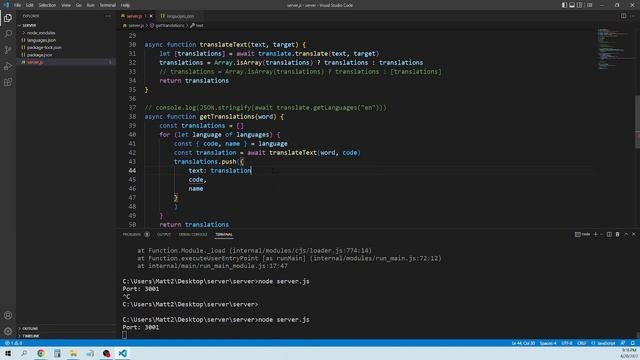Change line ending via CRLF status item
Screen dimensions: 640x360
(582, 343)
